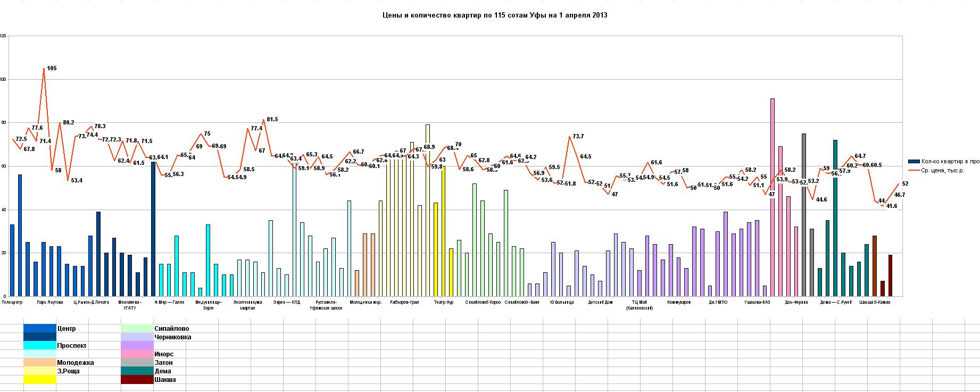Click the teal Дема color swatch
This screenshot has width=980, height=392.
click(x=137, y=371)
